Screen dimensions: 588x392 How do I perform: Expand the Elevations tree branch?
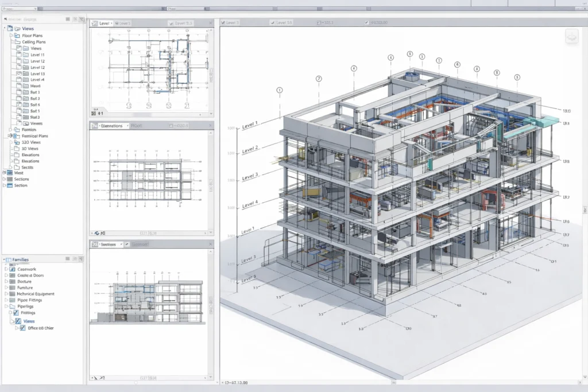[x=11, y=155]
